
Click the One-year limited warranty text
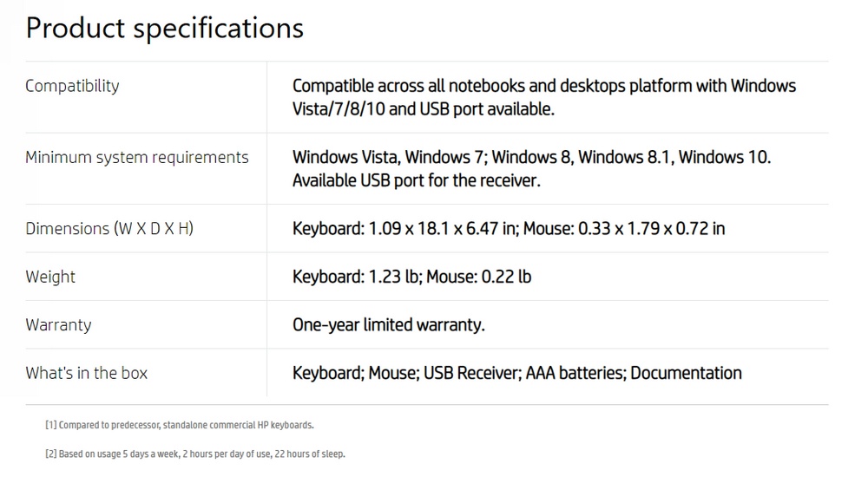[389, 325]
